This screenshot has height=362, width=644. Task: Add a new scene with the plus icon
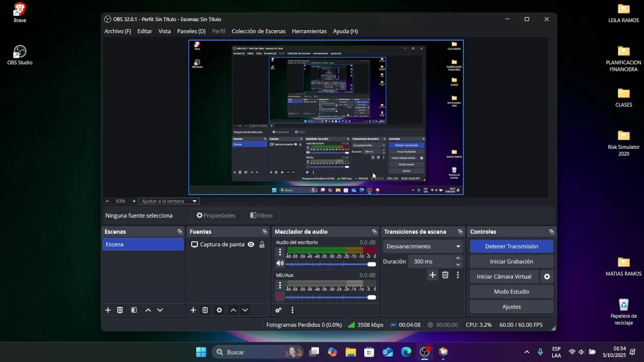(108, 310)
